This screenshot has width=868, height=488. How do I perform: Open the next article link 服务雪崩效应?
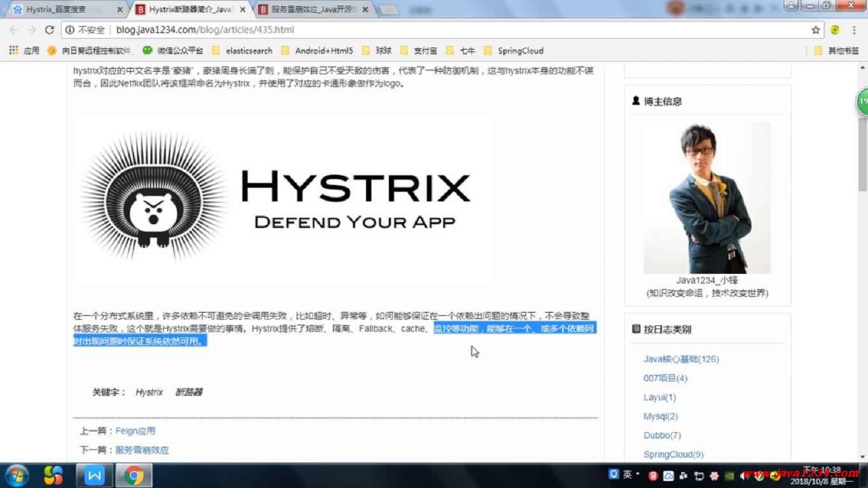142,450
